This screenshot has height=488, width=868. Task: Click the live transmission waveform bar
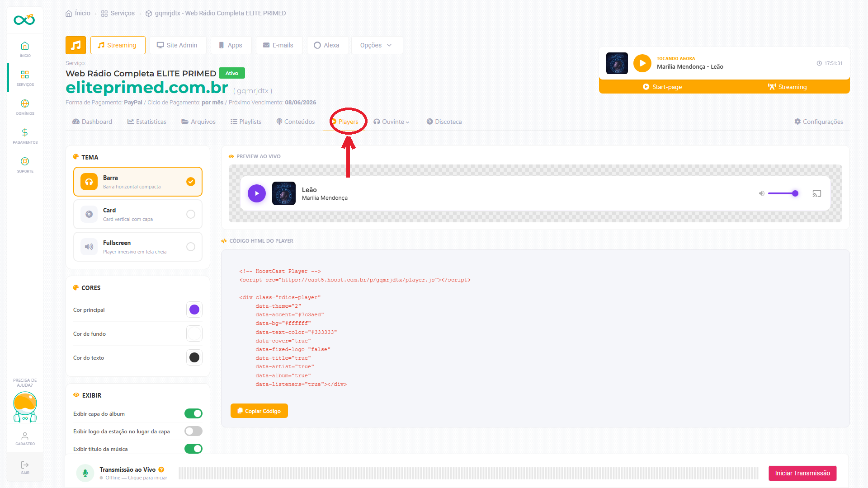click(x=468, y=473)
